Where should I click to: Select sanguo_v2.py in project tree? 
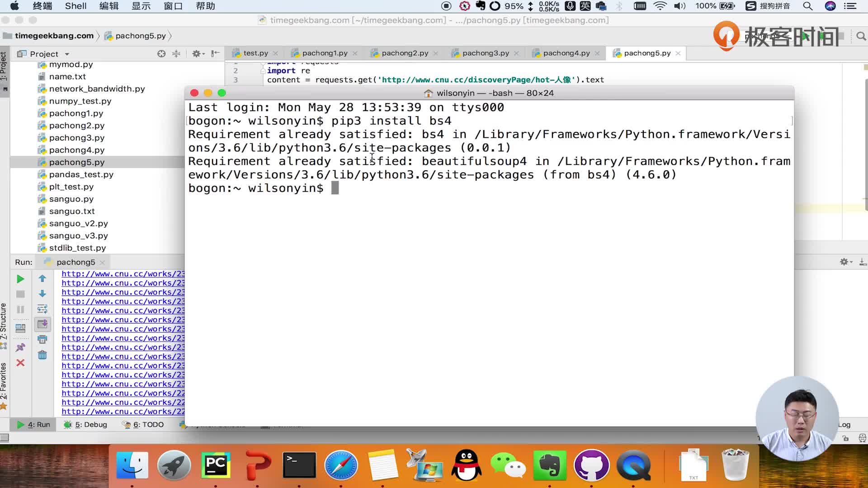pos(78,224)
